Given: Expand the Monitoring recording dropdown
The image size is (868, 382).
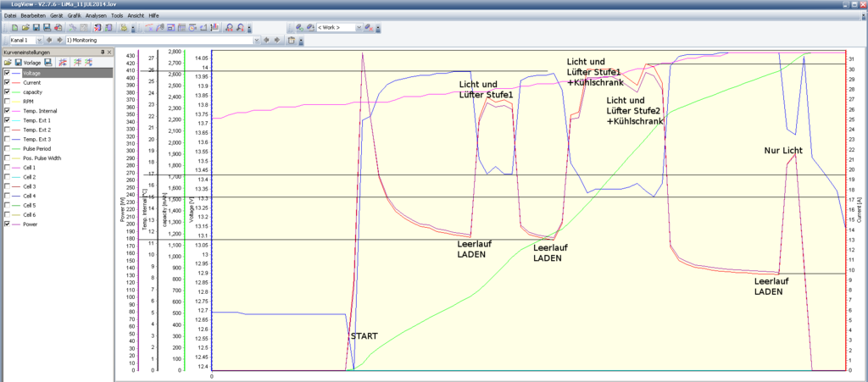Looking at the screenshot, I should (255, 40).
